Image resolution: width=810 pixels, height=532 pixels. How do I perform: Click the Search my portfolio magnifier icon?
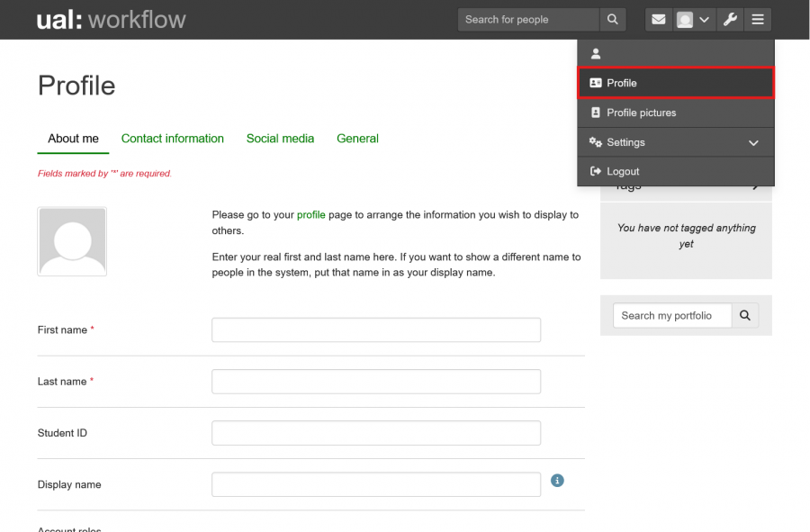click(745, 315)
